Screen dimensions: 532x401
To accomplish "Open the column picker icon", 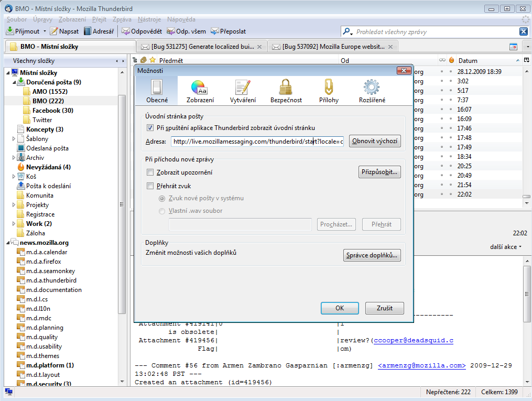I will pos(527,60).
